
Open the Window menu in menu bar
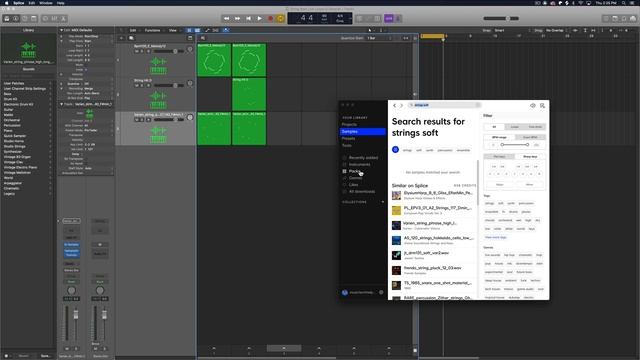tap(46, 3)
